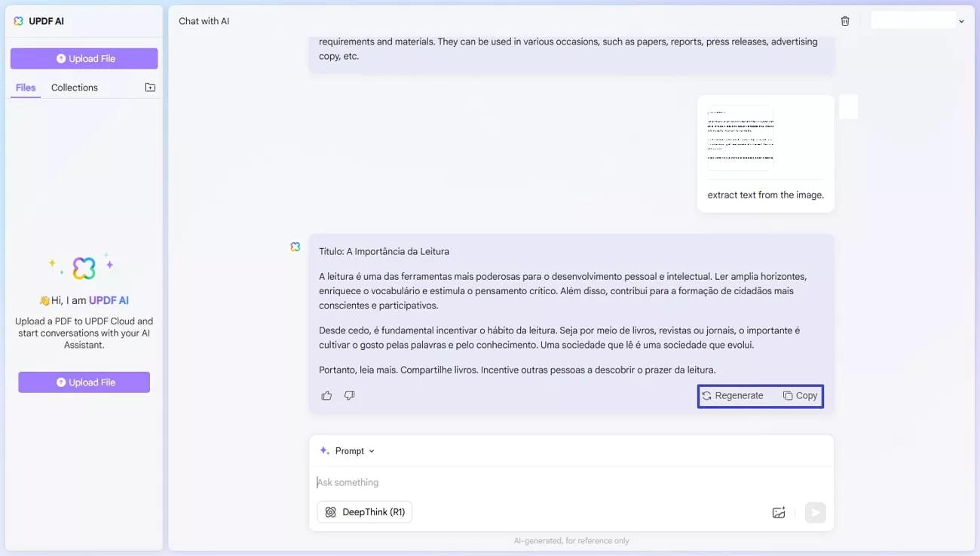
Task: Click the thumbs down icon
Action: (x=350, y=395)
